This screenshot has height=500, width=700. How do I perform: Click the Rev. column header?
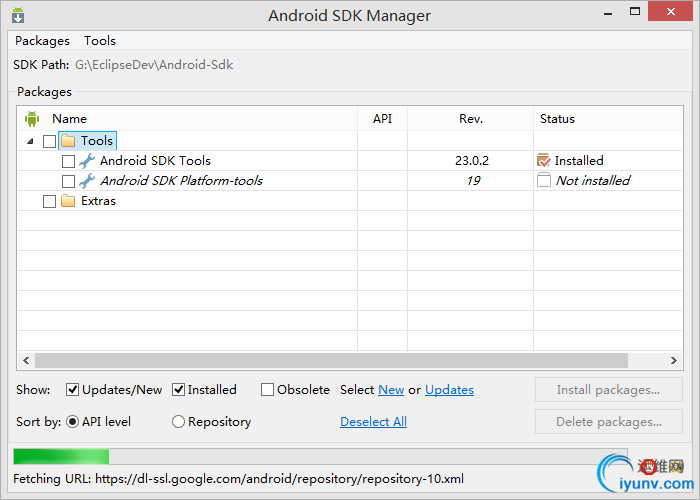(471, 119)
